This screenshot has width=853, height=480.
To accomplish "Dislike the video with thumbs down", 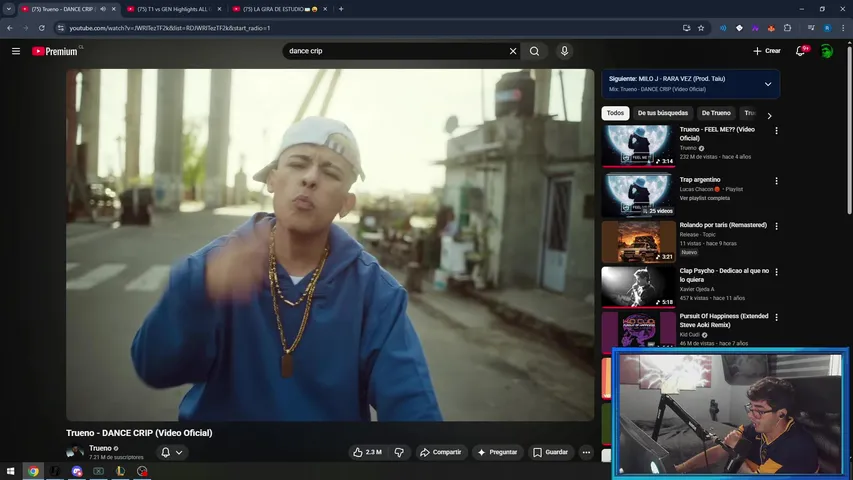I will [x=399, y=452].
